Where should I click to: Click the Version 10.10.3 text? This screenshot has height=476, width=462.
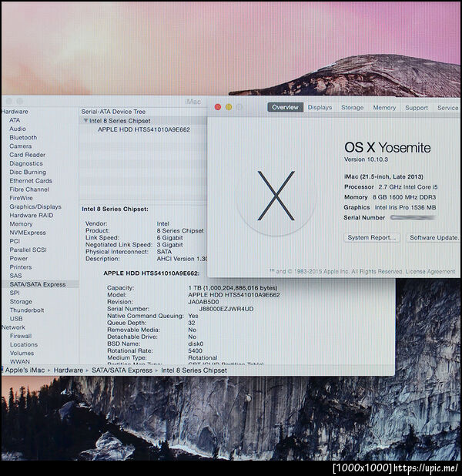(366, 159)
